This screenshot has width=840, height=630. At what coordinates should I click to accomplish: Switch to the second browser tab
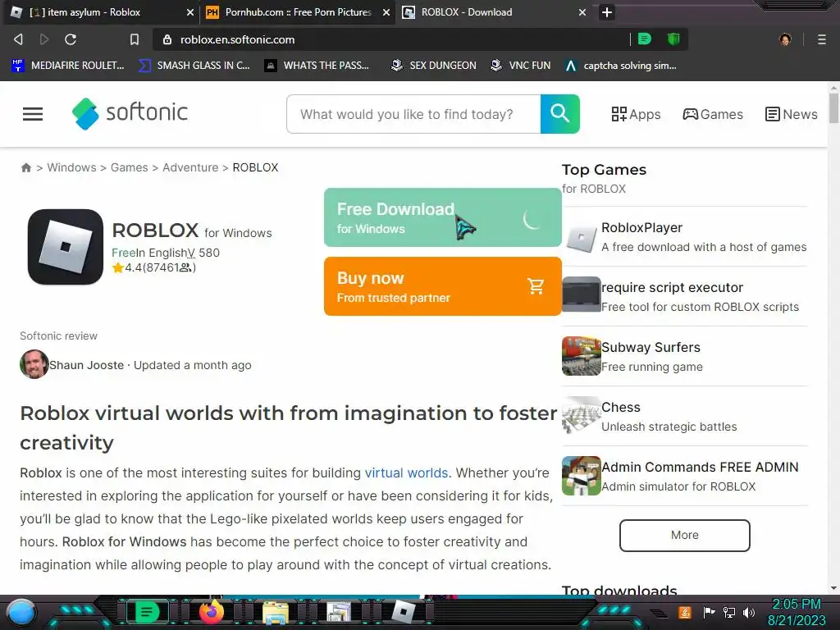pyautogui.click(x=297, y=11)
